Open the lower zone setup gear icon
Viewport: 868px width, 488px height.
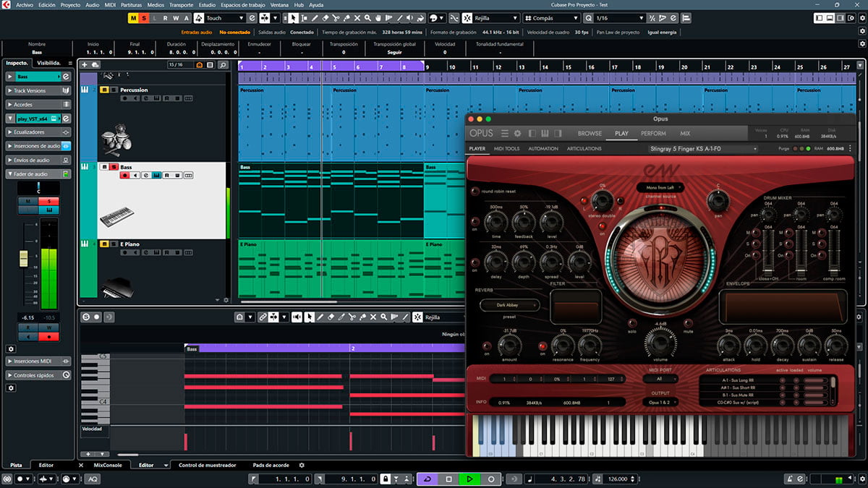pyautogui.click(x=302, y=465)
